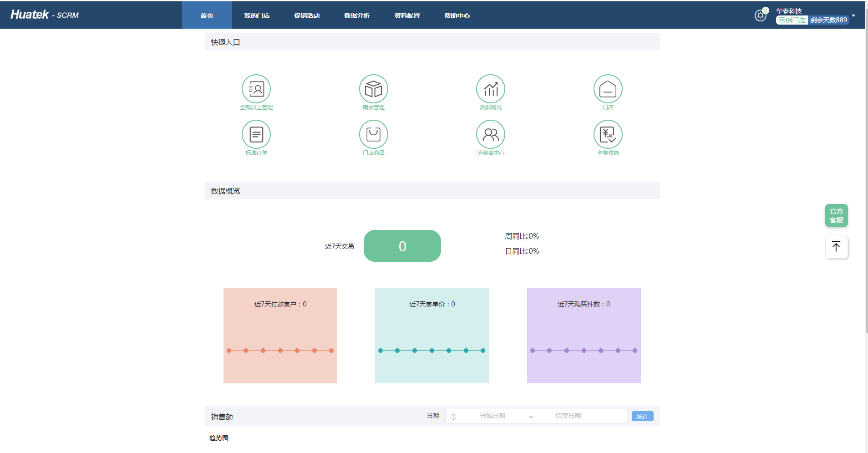
Task: Click the 剩余天数889 badge
Action: tap(828, 20)
